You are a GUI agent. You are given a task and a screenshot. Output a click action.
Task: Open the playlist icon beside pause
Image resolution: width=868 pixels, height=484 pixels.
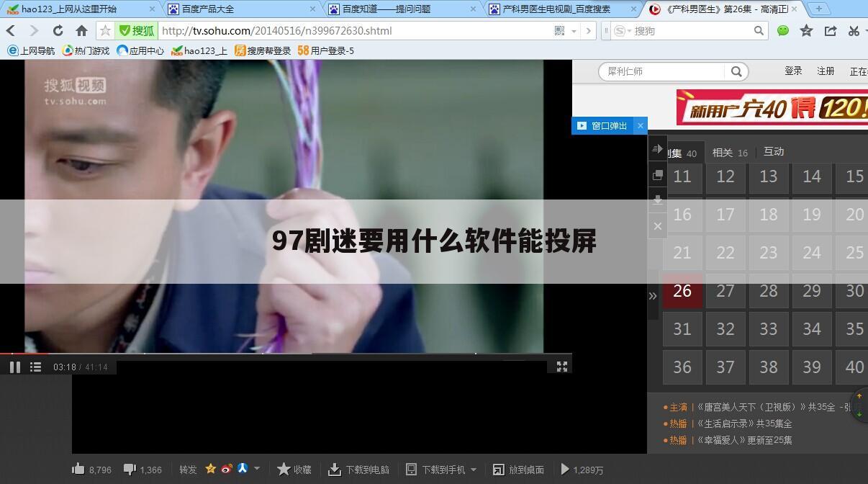coord(35,367)
